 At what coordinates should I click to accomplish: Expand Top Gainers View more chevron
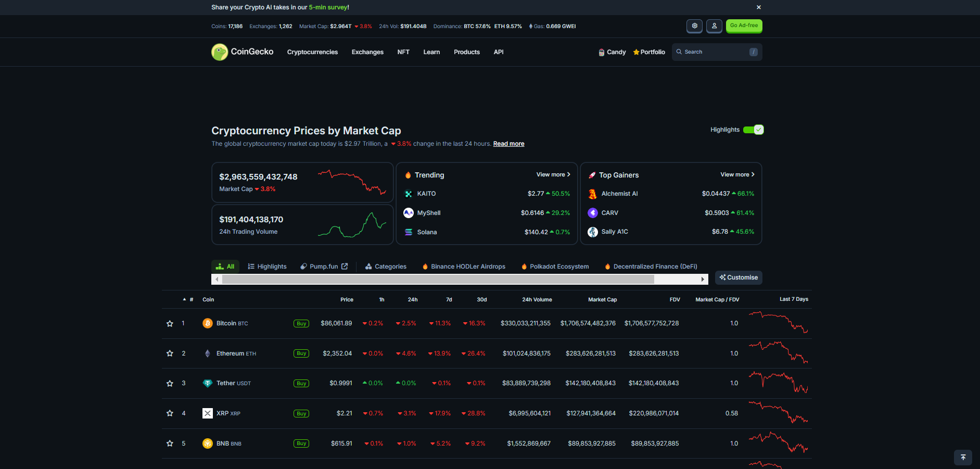point(753,175)
